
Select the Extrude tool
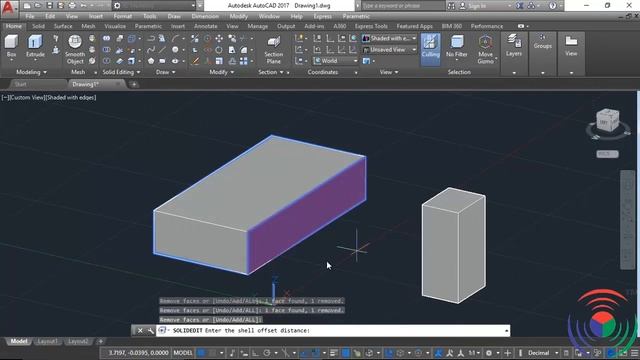(35, 46)
